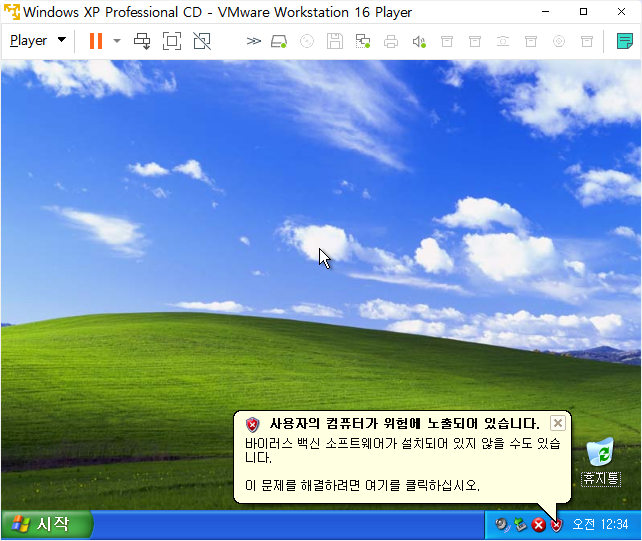The height and width of the screenshot is (541, 642).
Task: Minimize the VMware Player window
Action: [545, 12]
